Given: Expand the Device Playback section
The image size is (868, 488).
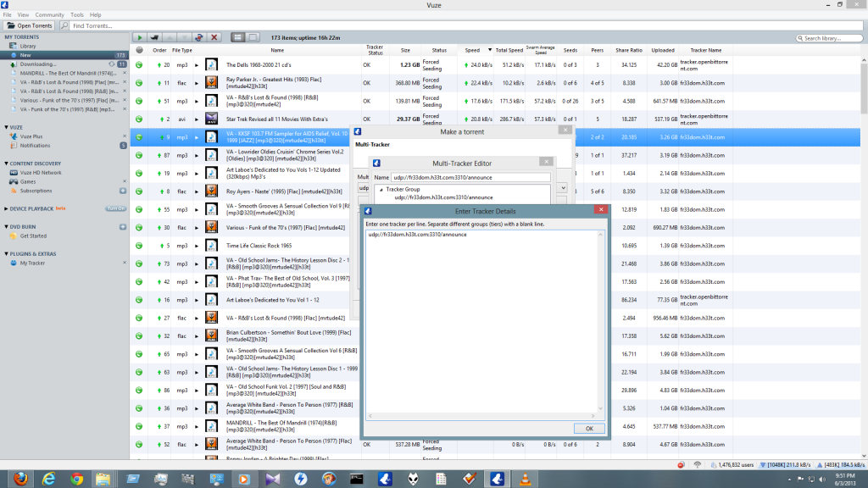Looking at the screenshot, I should 6,208.
